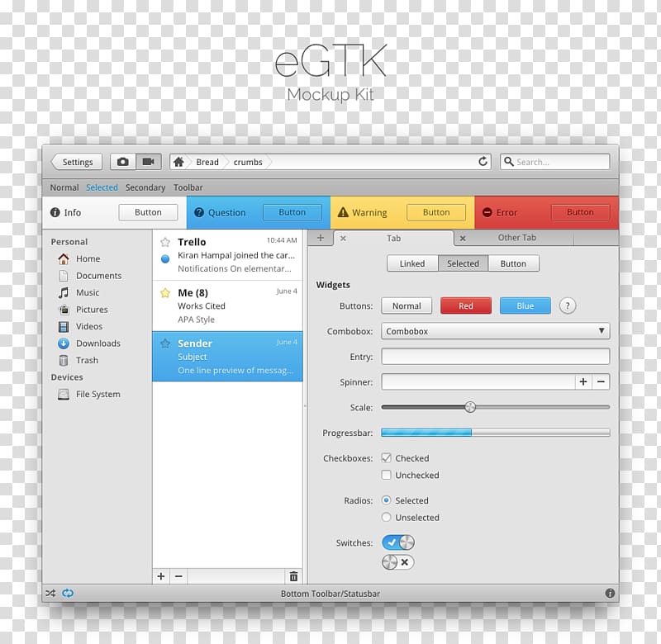Click the home icon in breadcrumbs
Viewport: 661px width, 644px height.
point(178,162)
